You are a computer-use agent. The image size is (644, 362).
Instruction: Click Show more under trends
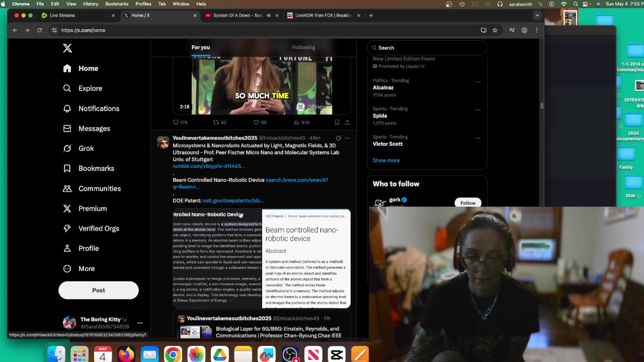[x=386, y=160]
